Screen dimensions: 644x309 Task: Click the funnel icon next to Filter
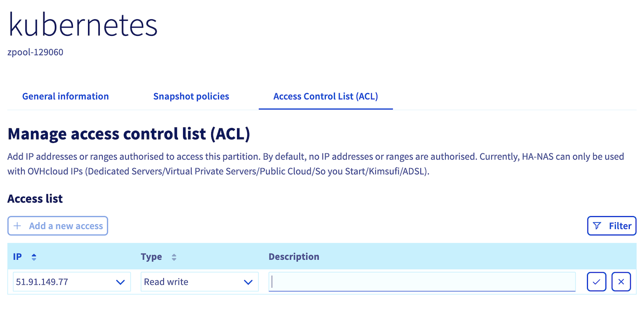(597, 226)
